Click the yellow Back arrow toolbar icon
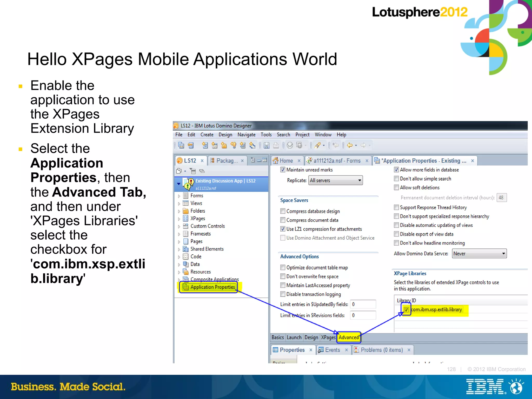Image resolution: width=532 pixels, height=399 pixels. pyautogui.click(x=350, y=145)
